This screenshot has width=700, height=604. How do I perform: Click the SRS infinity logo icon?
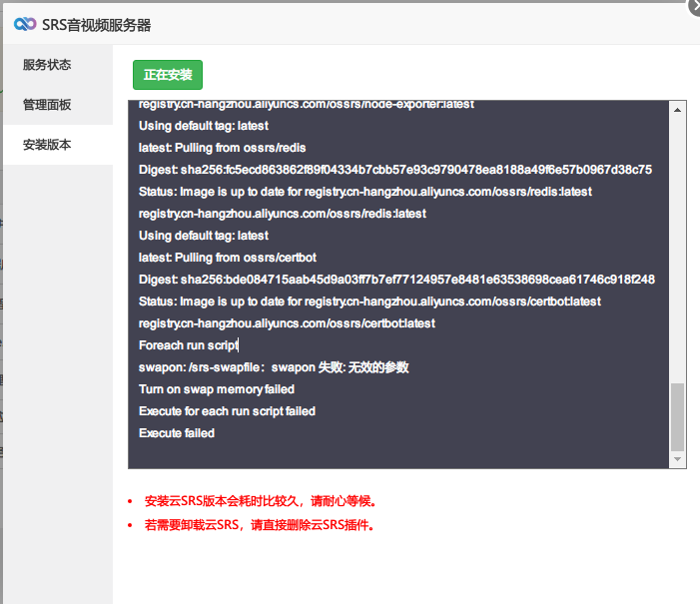pos(25,24)
